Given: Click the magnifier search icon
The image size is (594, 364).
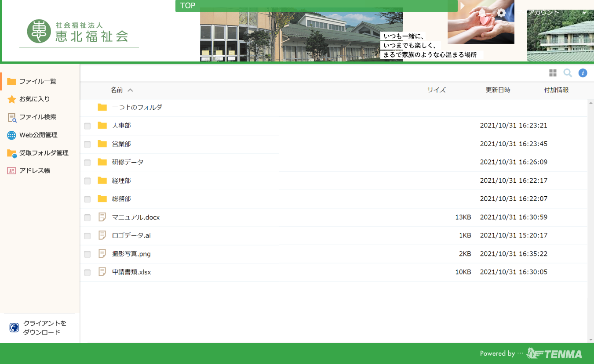Looking at the screenshot, I should 568,73.
